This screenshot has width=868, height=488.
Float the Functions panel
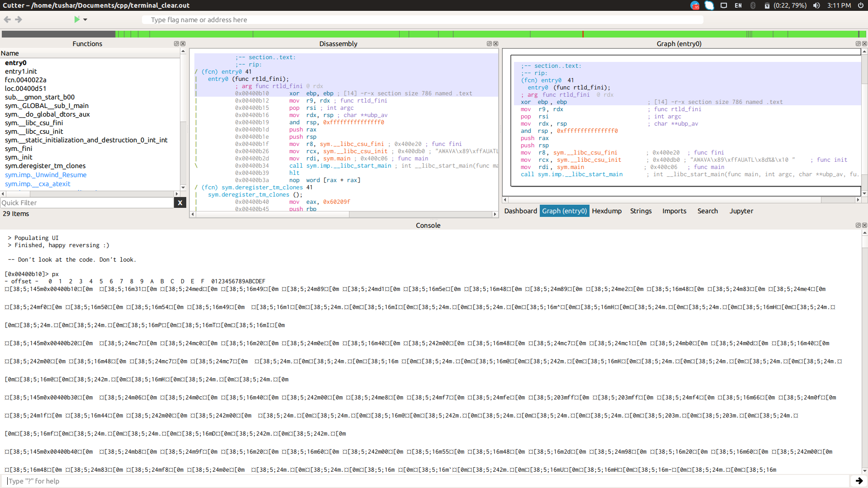click(176, 44)
